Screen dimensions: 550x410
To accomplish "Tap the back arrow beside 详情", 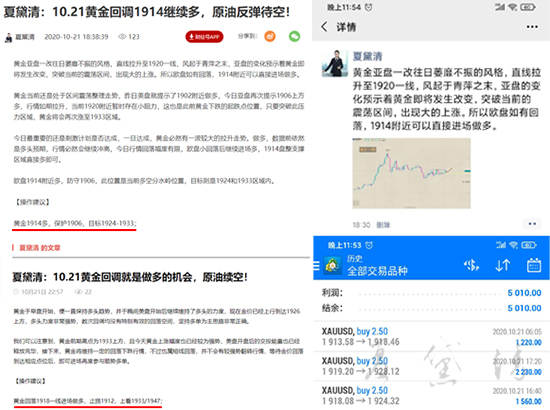I will pyautogui.click(x=324, y=27).
